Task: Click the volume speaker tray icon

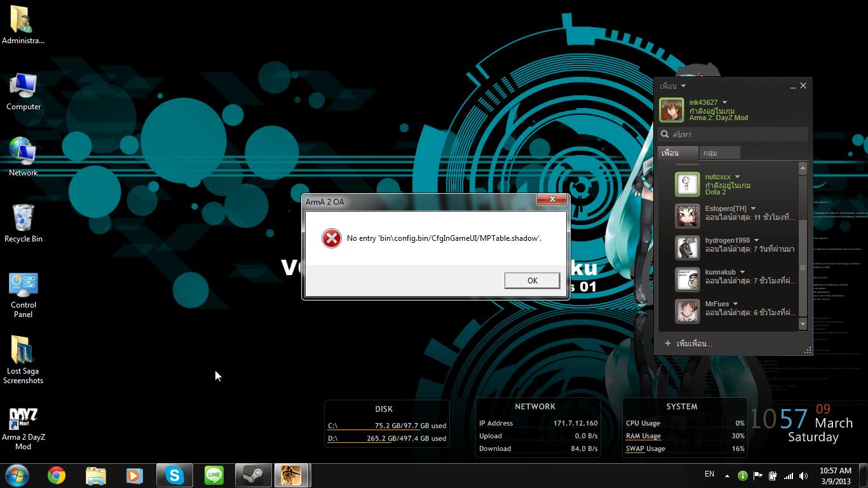Action: click(804, 475)
